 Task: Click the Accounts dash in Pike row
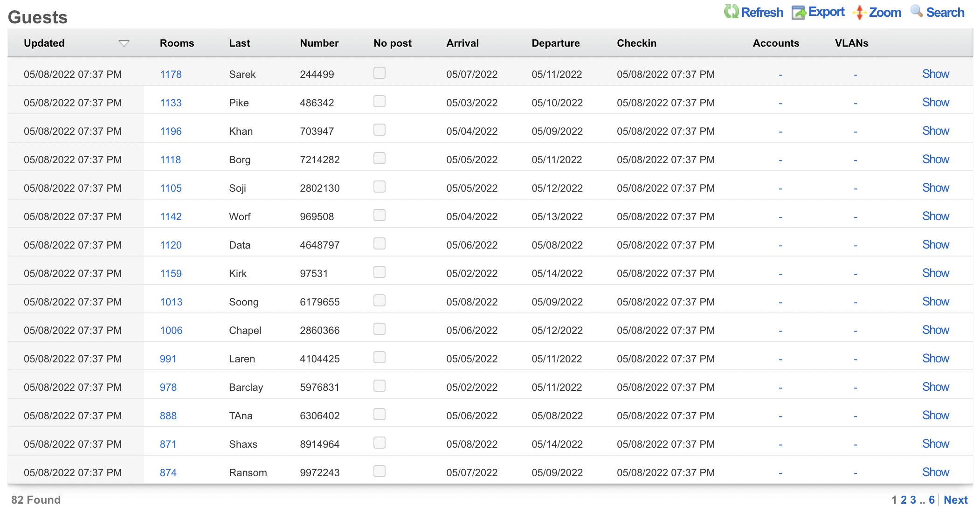780,103
